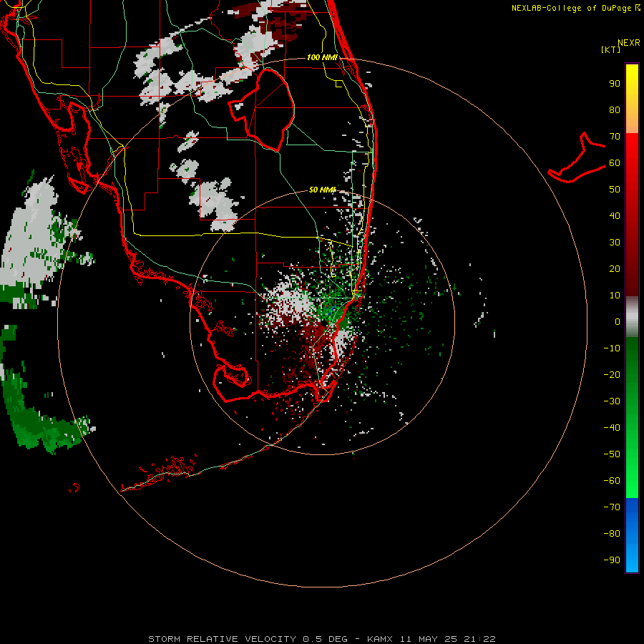This screenshot has width=644, height=644.
Task: Click the 30 value on velocity scale
Action: pyautogui.click(x=615, y=243)
